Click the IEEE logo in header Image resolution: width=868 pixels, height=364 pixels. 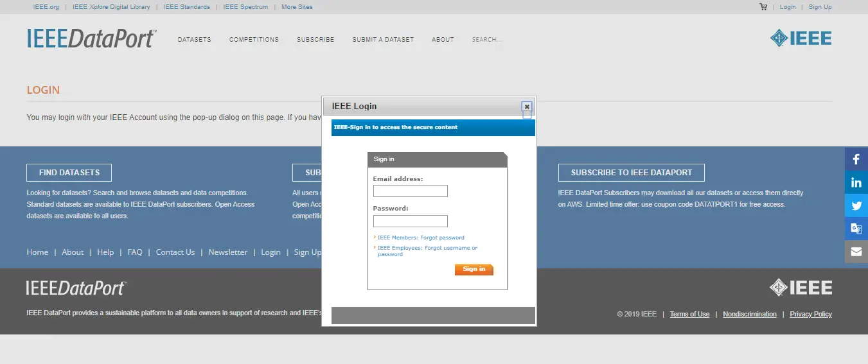tap(801, 38)
